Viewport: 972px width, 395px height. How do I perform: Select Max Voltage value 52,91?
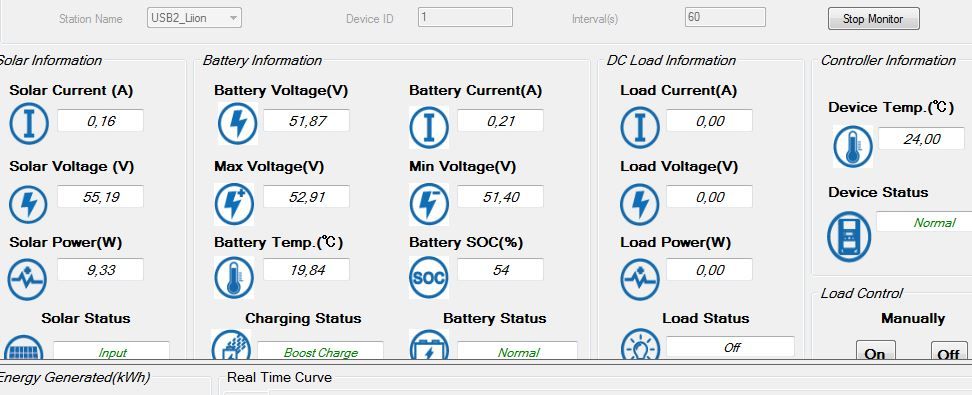pos(306,197)
